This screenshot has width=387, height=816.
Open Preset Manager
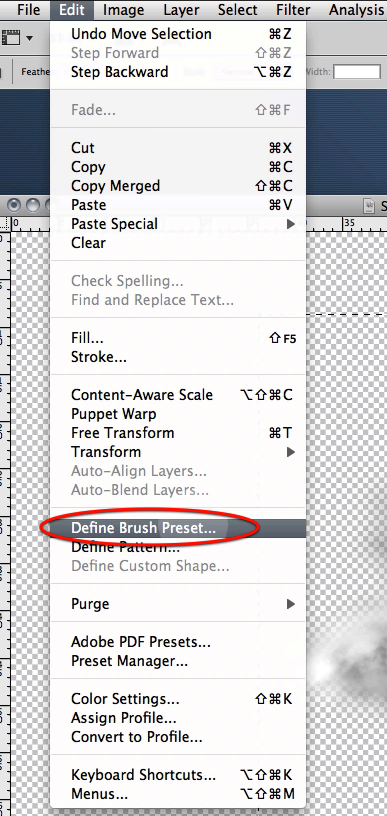tap(178, 661)
